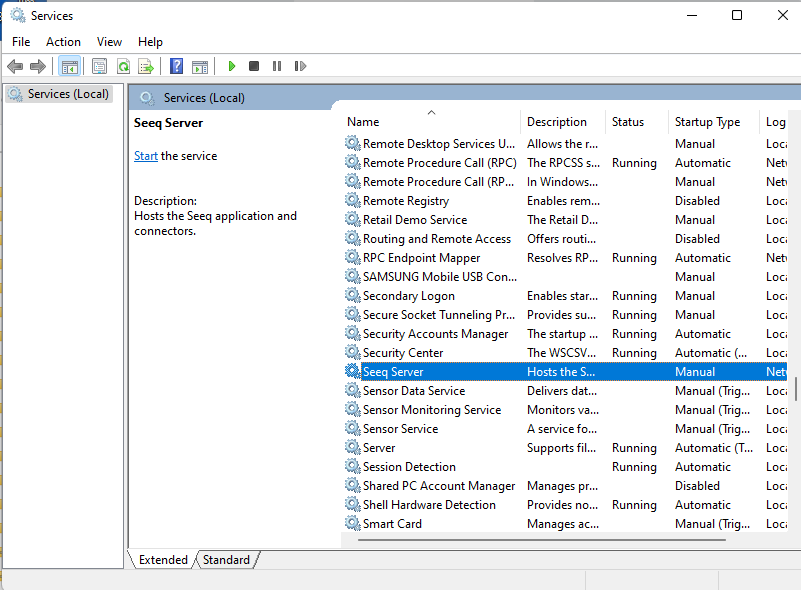Start the service using the green play icon

[x=231, y=66]
